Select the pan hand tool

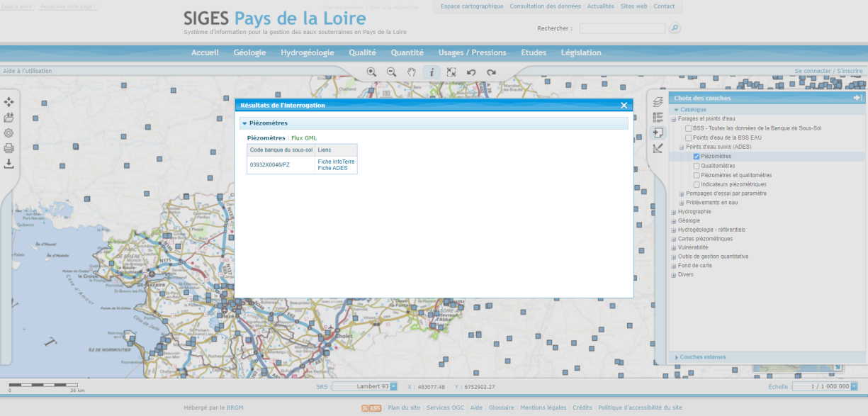411,72
